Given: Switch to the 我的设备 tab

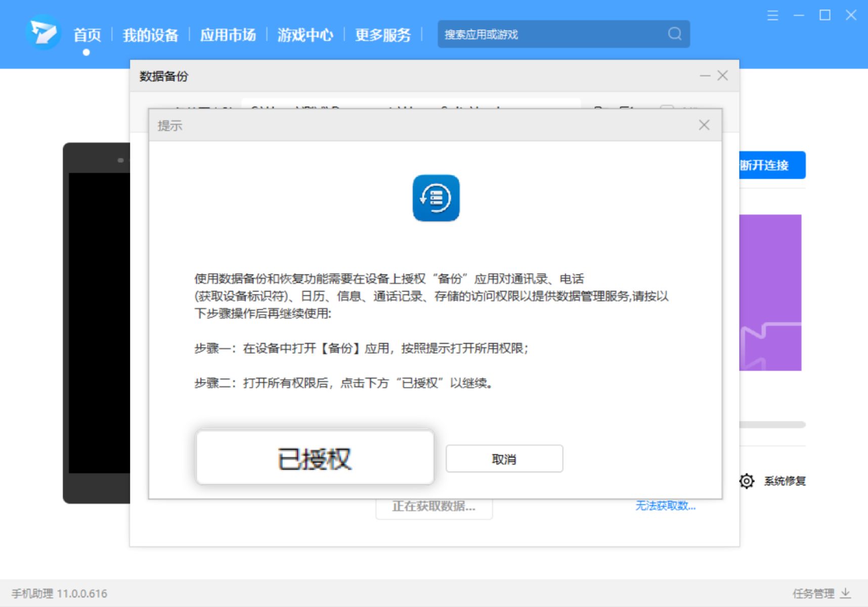Looking at the screenshot, I should 150,35.
